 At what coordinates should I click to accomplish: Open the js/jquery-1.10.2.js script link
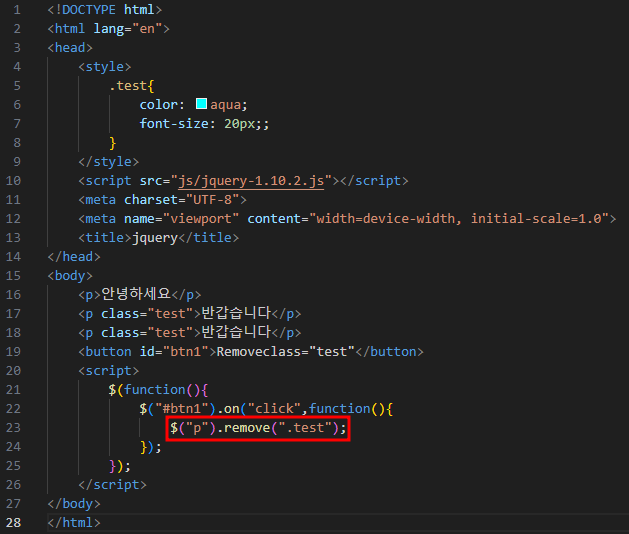tap(251, 181)
